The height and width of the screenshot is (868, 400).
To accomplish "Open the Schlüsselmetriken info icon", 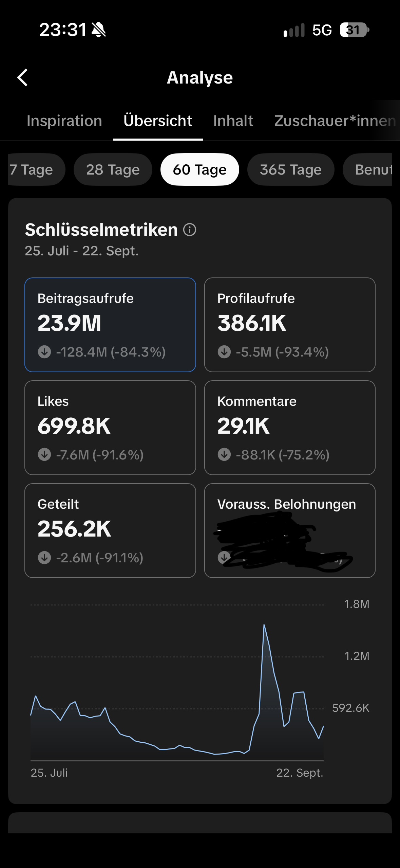I will click(190, 230).
